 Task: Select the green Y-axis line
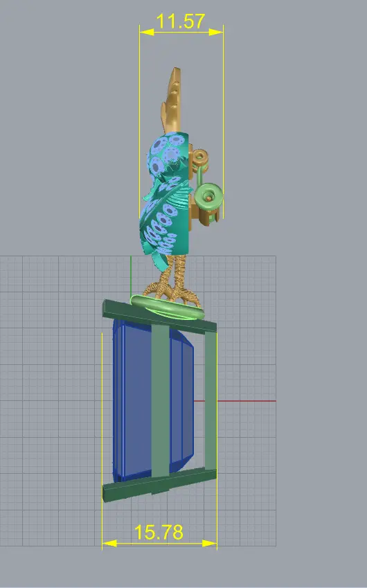[131, 278]
